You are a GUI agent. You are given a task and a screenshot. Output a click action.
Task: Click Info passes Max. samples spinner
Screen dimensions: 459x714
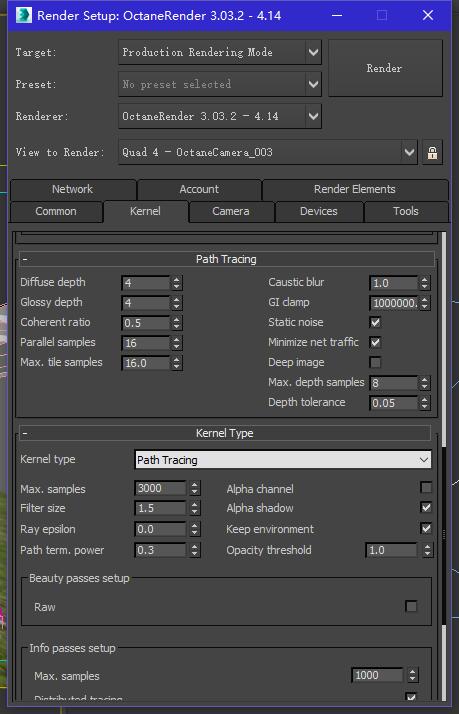[x=412, y=675]
